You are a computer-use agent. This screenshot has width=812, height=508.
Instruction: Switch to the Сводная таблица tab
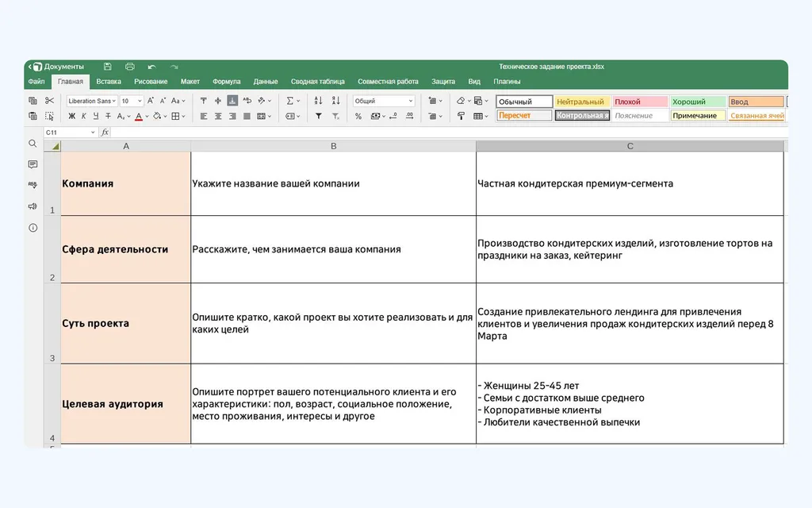click(x=317, y=82)
